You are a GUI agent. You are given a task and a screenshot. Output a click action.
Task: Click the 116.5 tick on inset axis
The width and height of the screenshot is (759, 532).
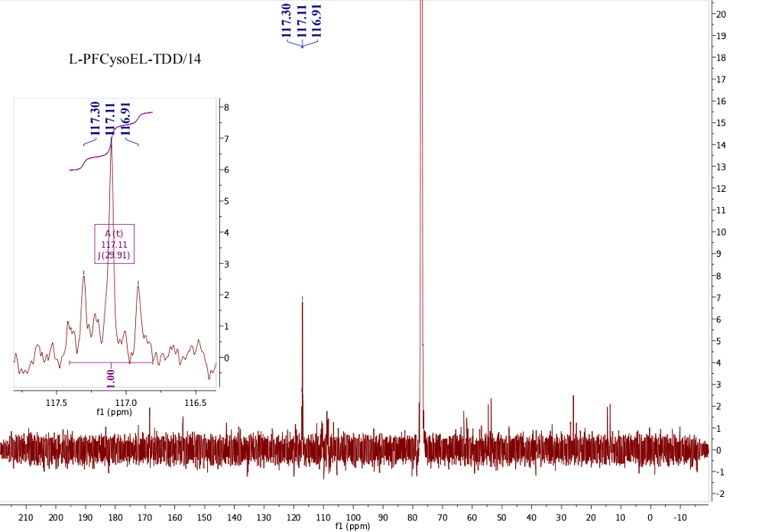tap(195, 401)
